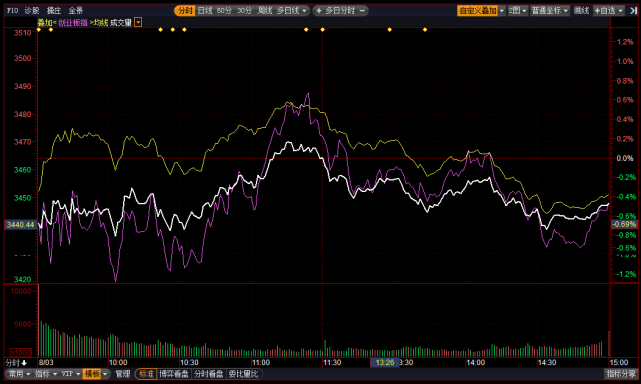Screen dimensions: 641x384
Task: Open the +自选 watchlist dropdown
Action: [x=608, y=11]
